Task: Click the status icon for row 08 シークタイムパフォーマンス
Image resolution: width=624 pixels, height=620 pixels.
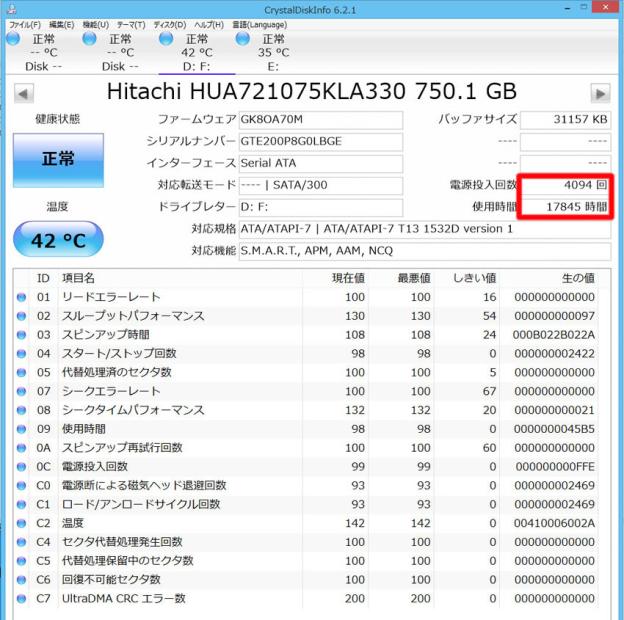Action: [x=21, y=410]
